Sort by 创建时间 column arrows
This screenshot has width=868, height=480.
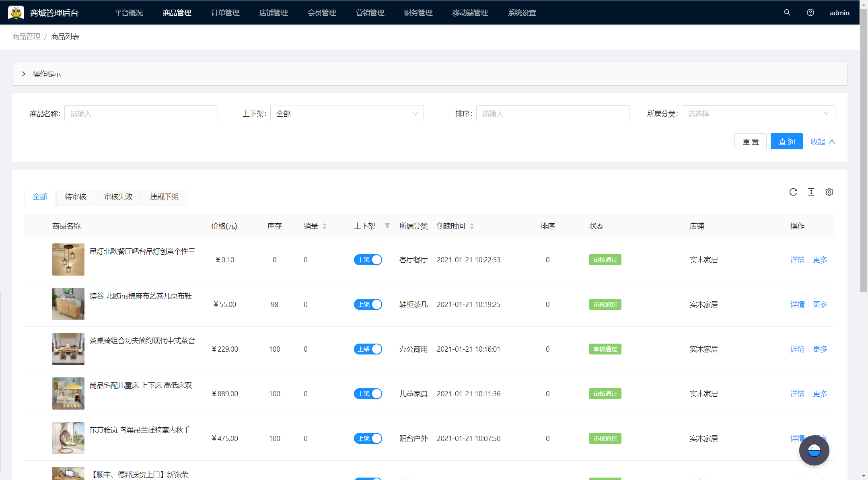(x=472, y=226)
